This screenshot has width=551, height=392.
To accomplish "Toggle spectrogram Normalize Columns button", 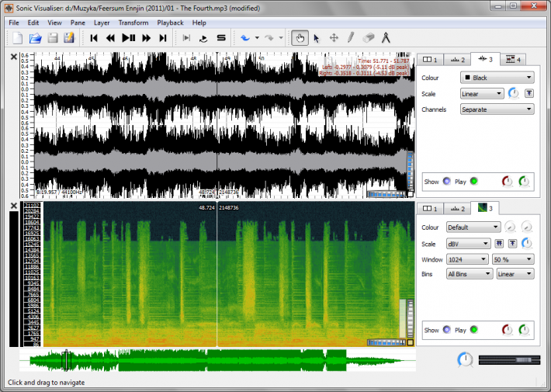I will point(499,243).
